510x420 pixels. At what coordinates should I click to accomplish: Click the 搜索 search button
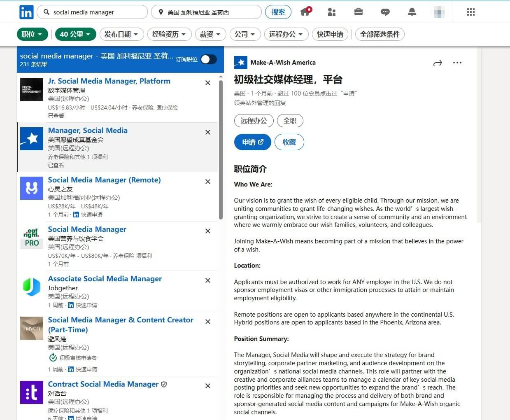click(278, 12)
